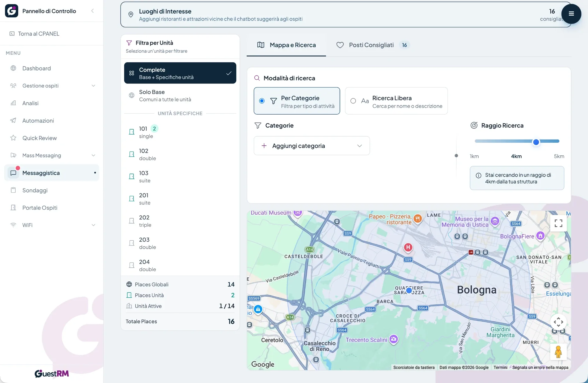
Task: Click the Google logo on the map
Action: tap(263, 364)
